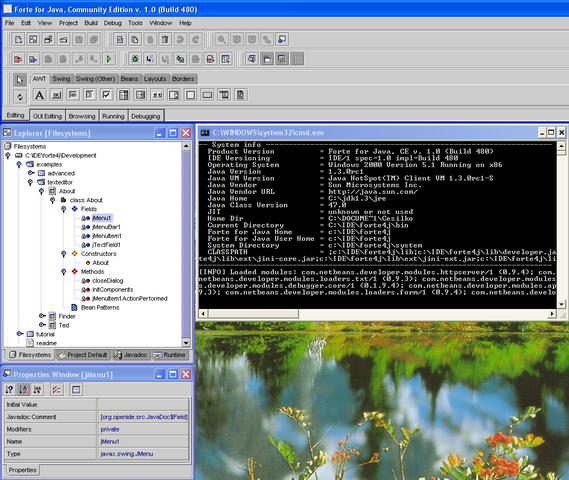This screenshot has height=480, width=569.
Task: Select the readme file in Explorer
Action: click(46, 343)
